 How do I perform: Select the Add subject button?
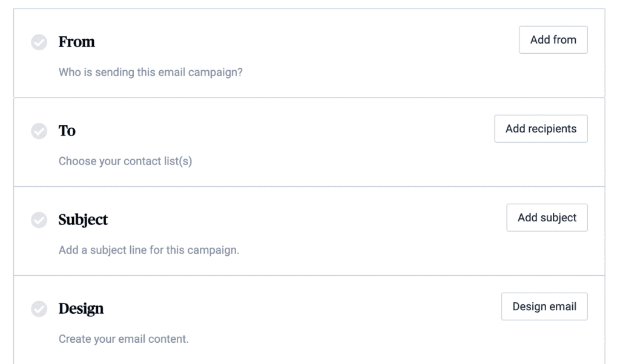coord(547,218)
